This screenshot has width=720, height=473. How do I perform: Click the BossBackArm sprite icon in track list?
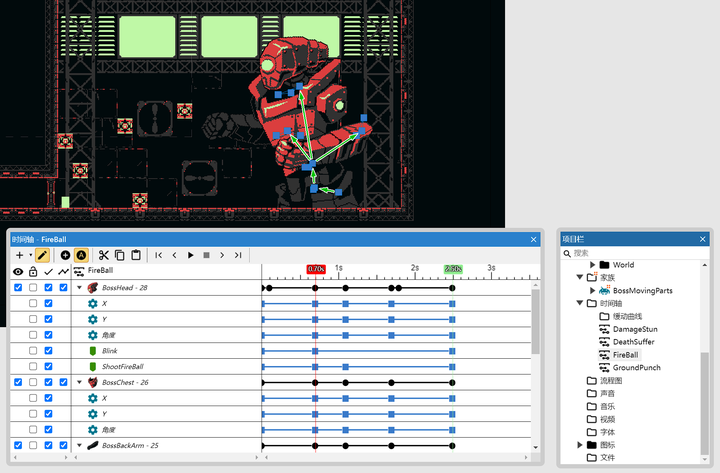(93, 445)
